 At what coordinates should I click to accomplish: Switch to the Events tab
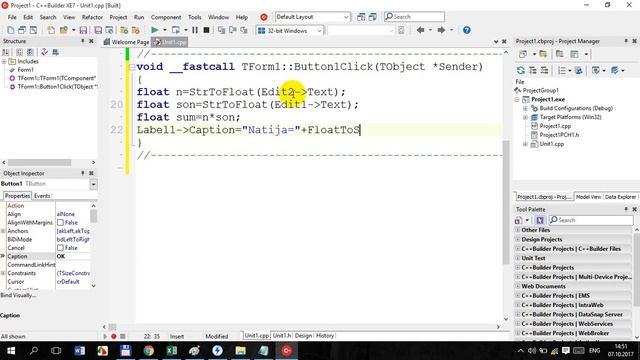[42, 196]
